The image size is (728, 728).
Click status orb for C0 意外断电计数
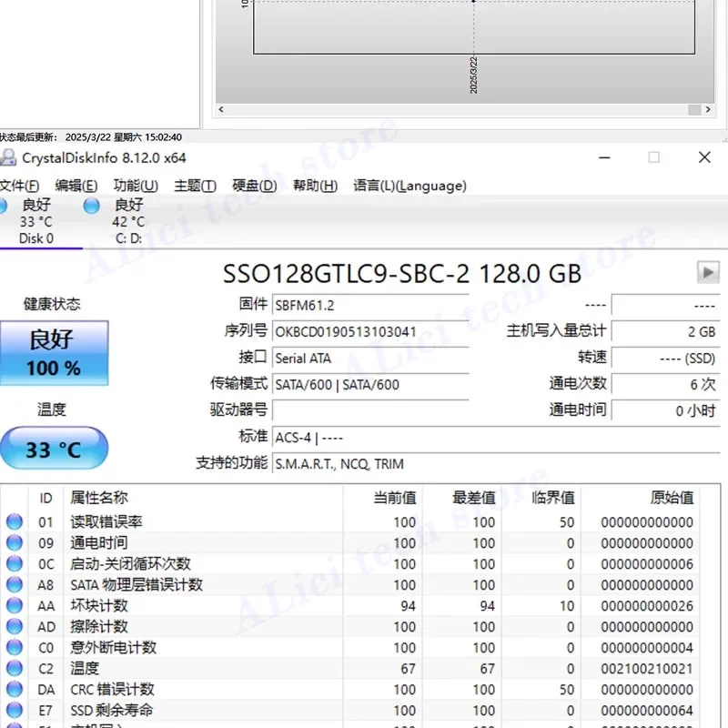click(x=15, y=647)
